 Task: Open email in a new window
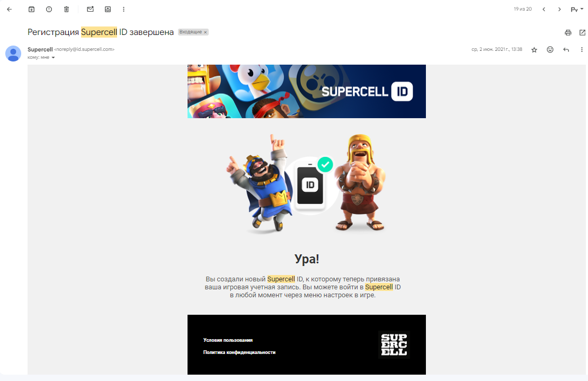tap(582, 33)
